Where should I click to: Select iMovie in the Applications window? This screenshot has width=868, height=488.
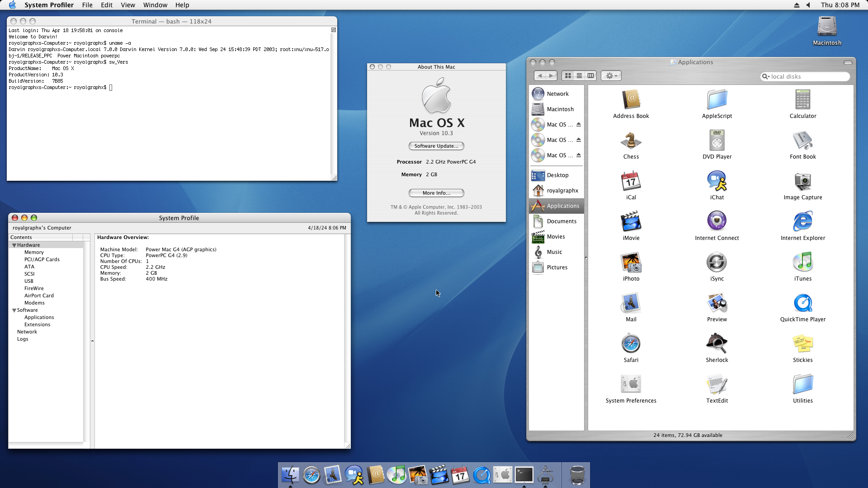click(631, 222)
